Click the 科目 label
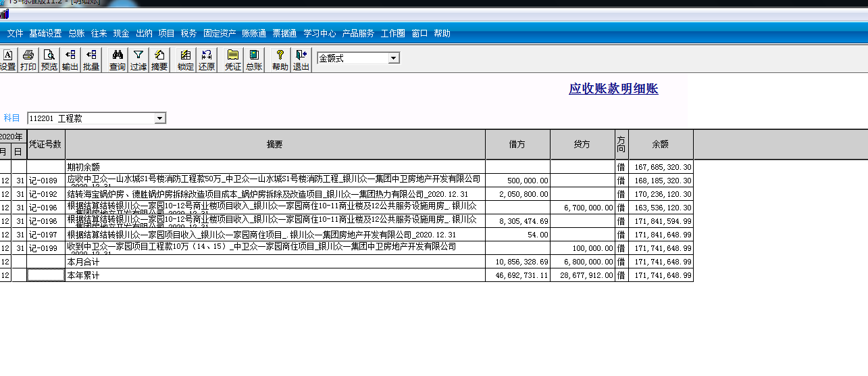This screenshot has width=868, height=376. (11, 118)
